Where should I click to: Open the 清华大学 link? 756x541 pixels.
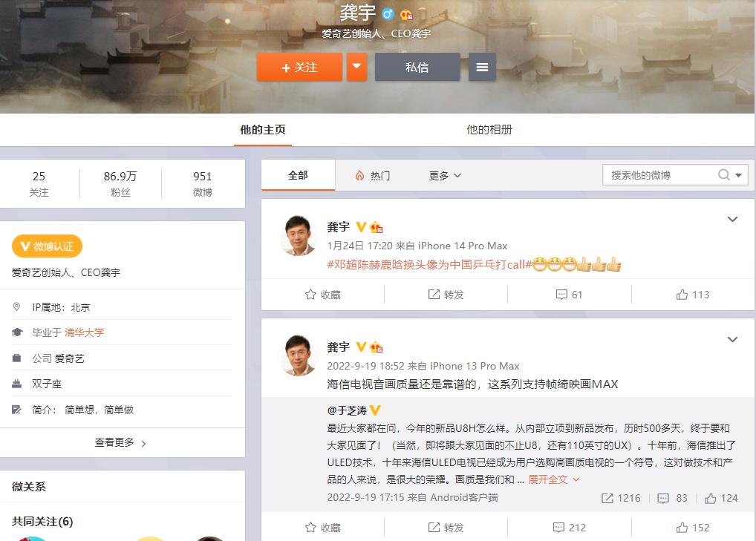pos(85,332)
